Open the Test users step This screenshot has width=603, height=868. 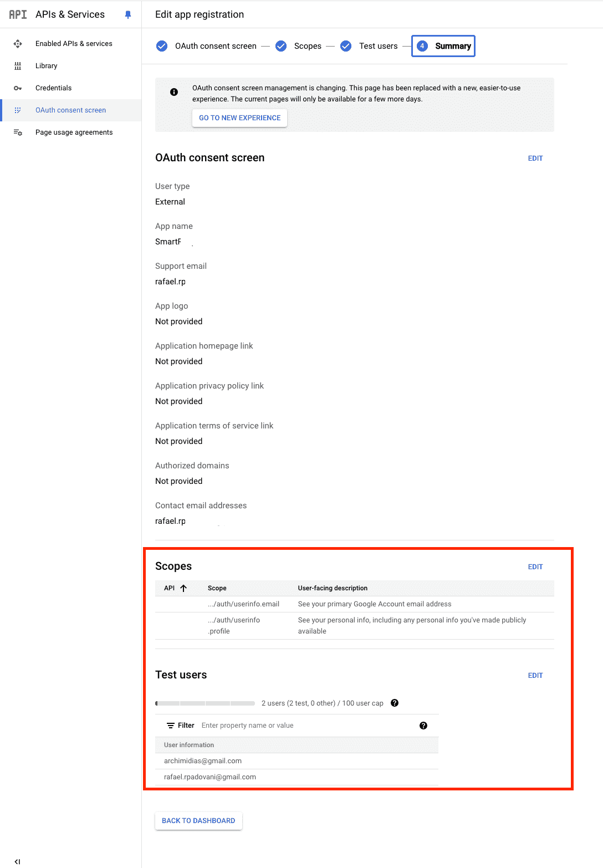[379, 46]
